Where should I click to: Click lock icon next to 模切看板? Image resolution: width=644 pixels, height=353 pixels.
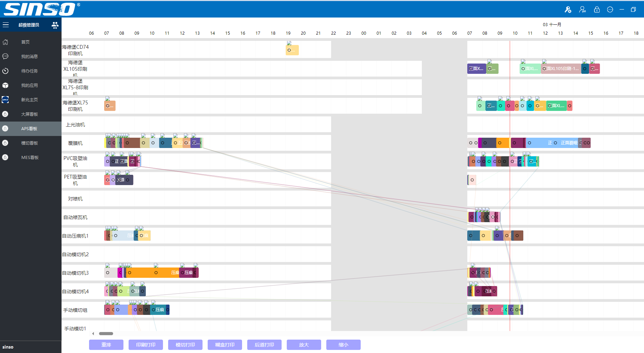coord(5,143)
